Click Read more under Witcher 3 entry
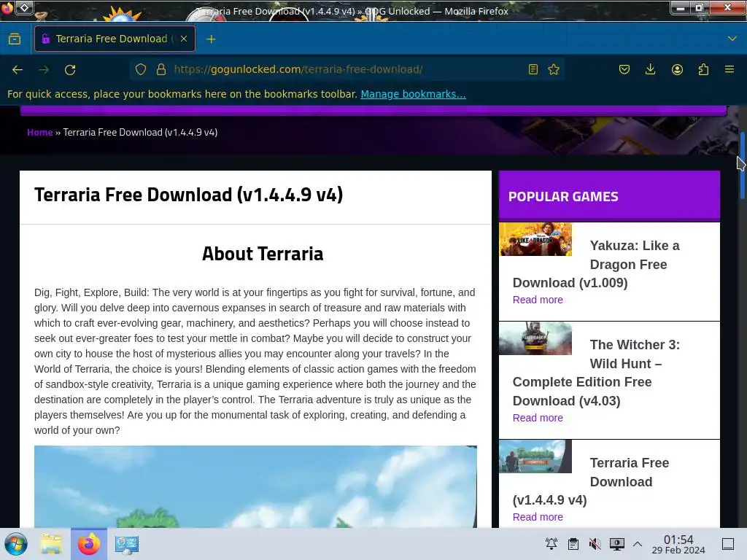Viewport: 747px width, 560px height. [x=538, y=418]
